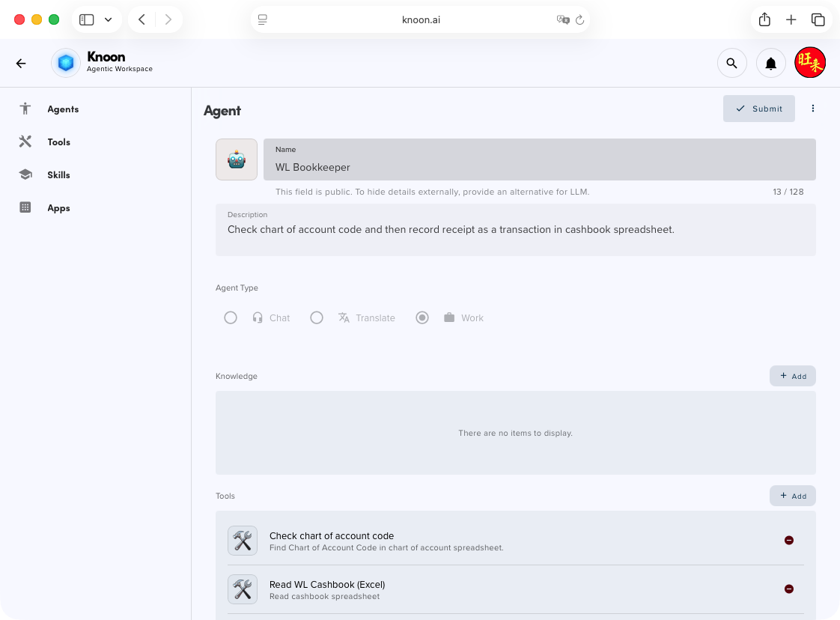Open the notification bell
Image resolution: width=840 pixels, height=620 pixels.
pos(771,63)
